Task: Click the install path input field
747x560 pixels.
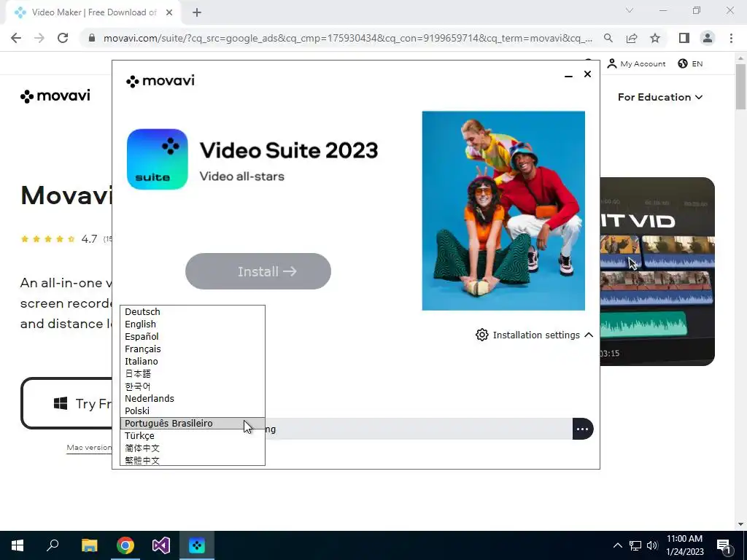Action: [x=418, y=429]
